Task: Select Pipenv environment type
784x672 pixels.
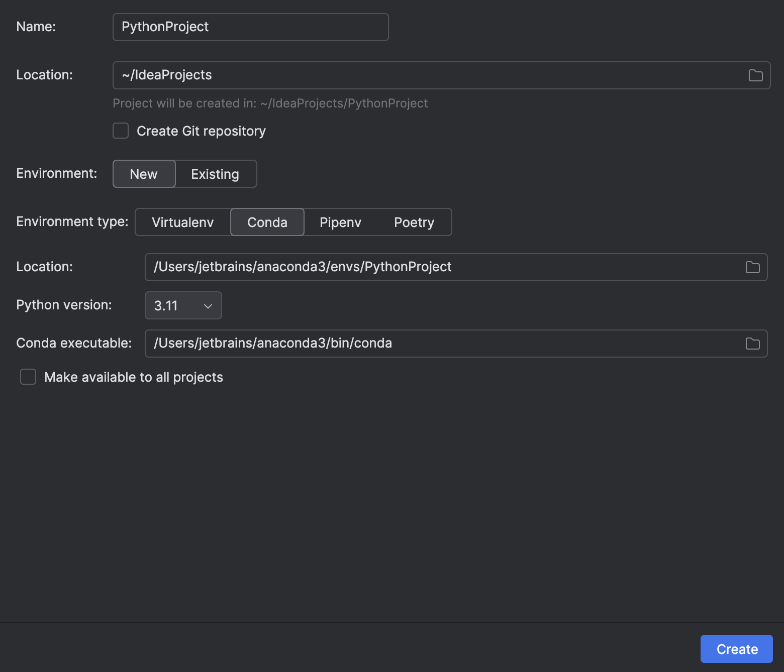Action: (340, 222)
